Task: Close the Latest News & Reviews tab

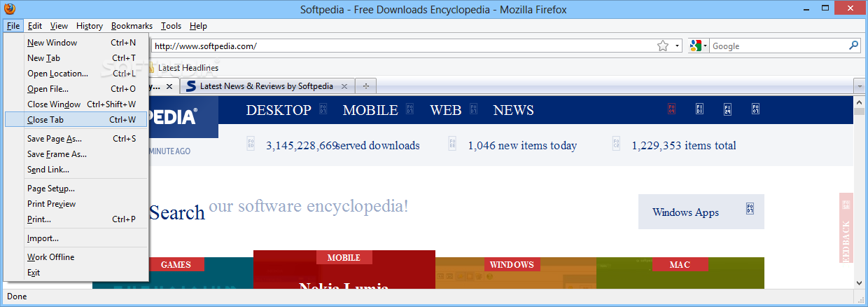Action: (344, 86)
